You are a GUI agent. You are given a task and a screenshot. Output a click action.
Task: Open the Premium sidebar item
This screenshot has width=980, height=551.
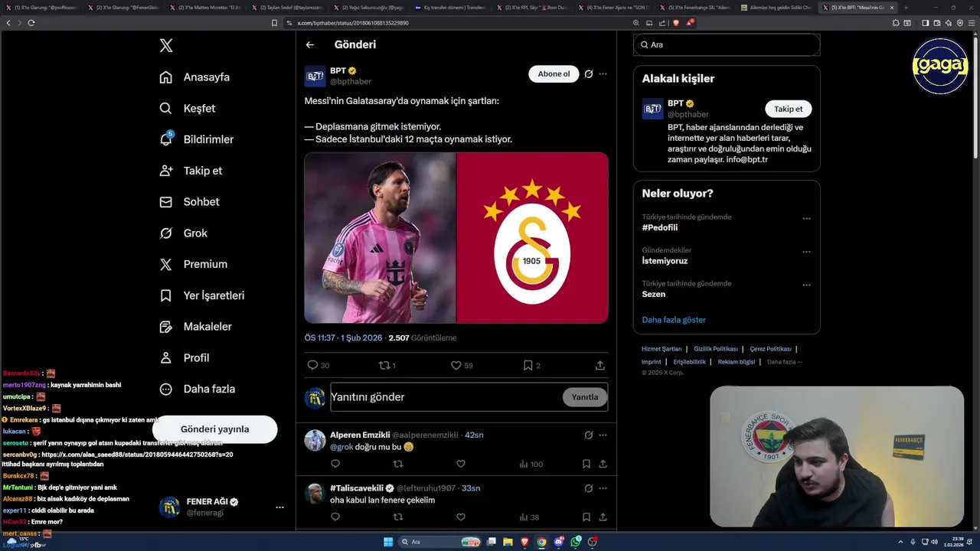tap(193, 264)
